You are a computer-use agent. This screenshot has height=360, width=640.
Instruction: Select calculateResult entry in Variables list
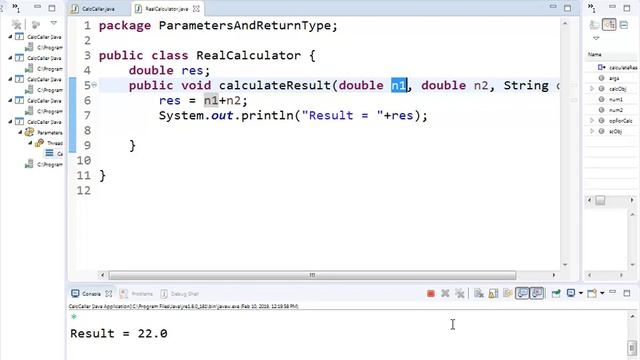617,67
